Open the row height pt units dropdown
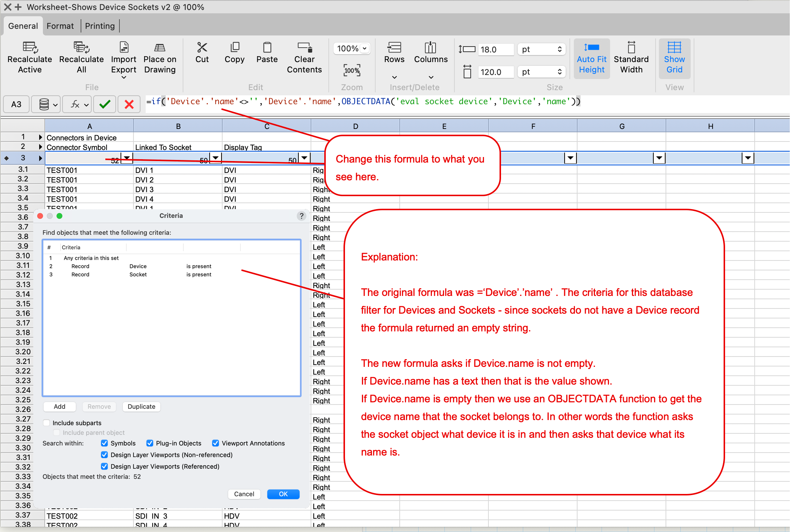The width and height of the screenshot is (792, 532). 541,49
